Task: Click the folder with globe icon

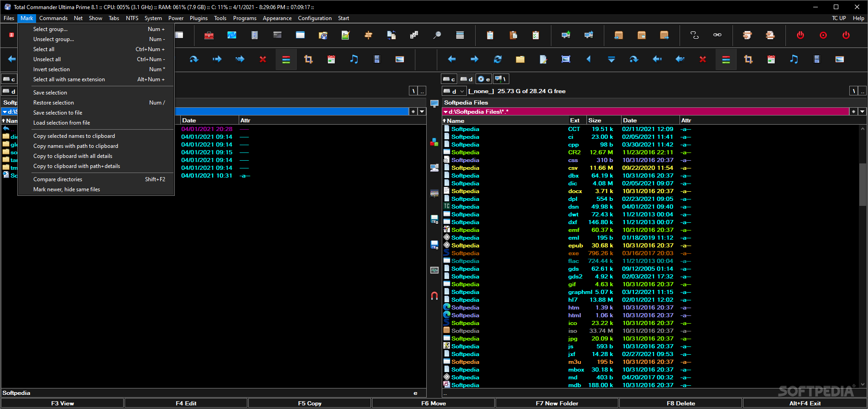Action: tap(323, 35)
